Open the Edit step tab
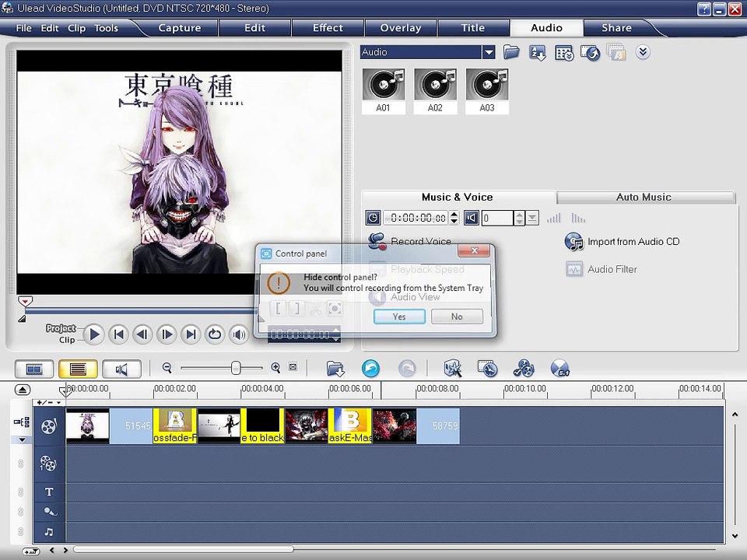The width and height of the screenshot is (747, 560). (255, 28)
